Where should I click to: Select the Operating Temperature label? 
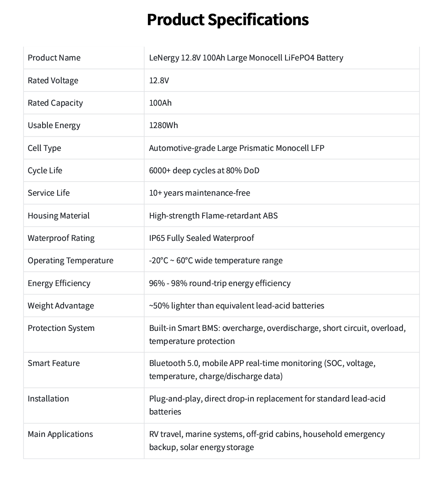[x=71, y=260]
